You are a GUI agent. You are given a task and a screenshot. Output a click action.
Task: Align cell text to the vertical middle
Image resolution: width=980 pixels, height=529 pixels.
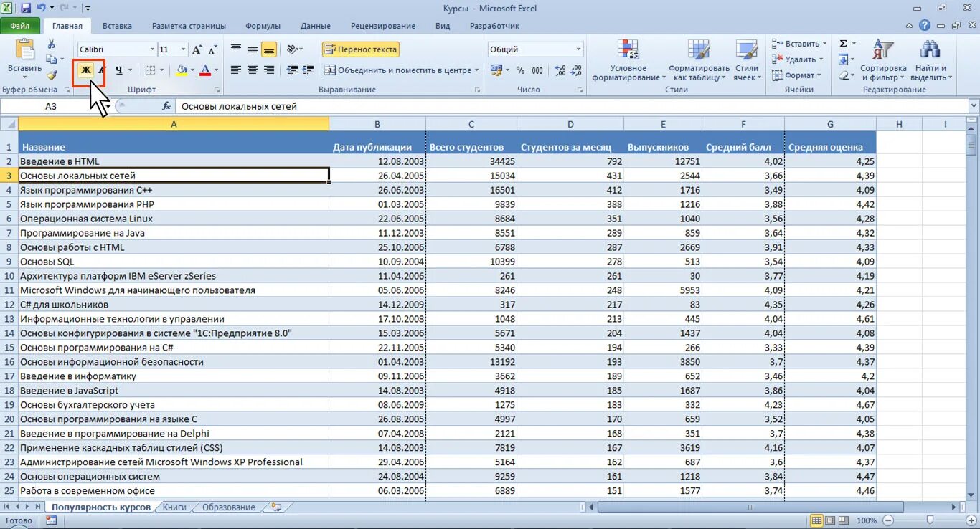253,49
